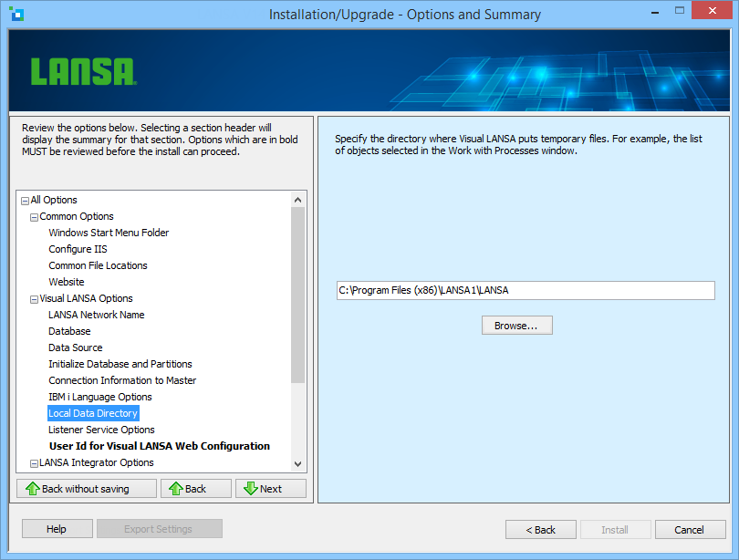739x560 pixels.
Task: Select Configure IIS in the tree
Action: [x=78, y=249]
